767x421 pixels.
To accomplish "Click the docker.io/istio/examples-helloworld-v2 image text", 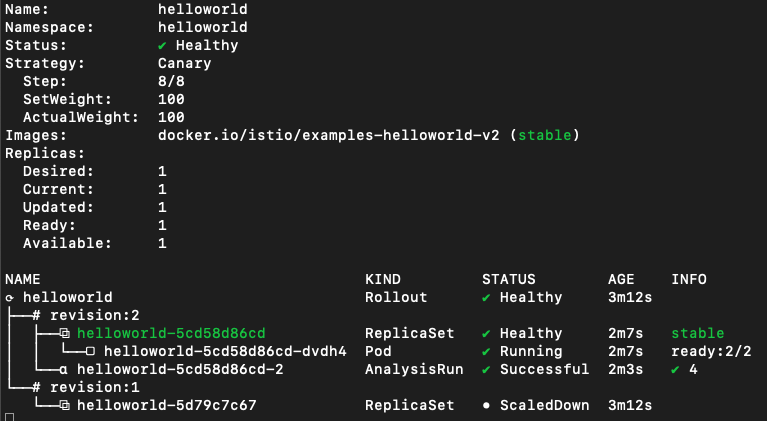I will pos(329,135).
